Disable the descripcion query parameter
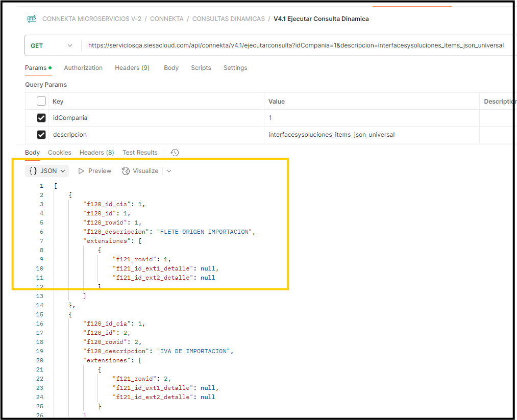Image resolution: width=517 pixels, height=420 pixels. point(41,134)
